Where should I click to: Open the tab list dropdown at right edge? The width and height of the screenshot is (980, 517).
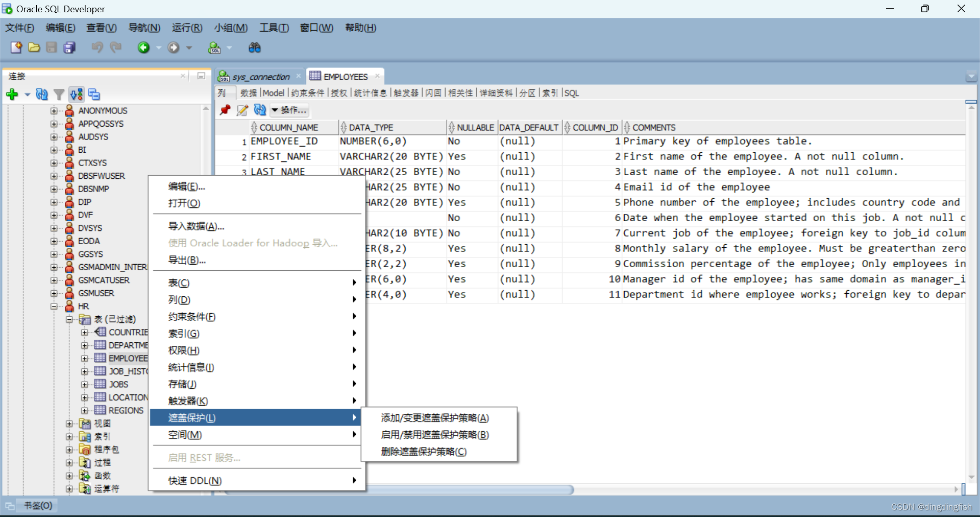[971, 77]
